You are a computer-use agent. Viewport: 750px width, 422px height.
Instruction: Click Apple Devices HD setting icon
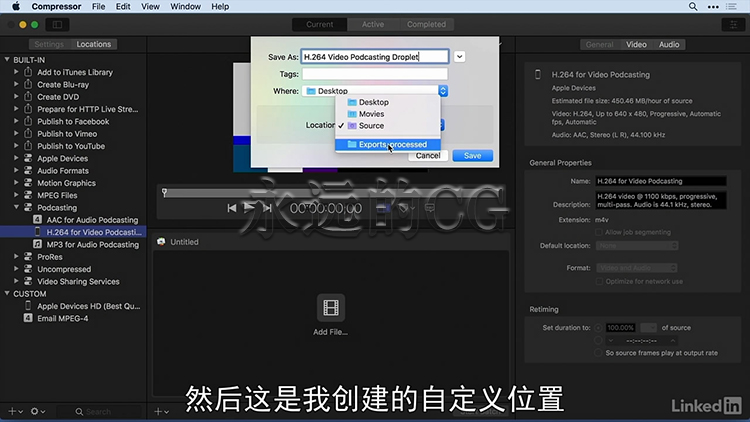coord(28,306)
